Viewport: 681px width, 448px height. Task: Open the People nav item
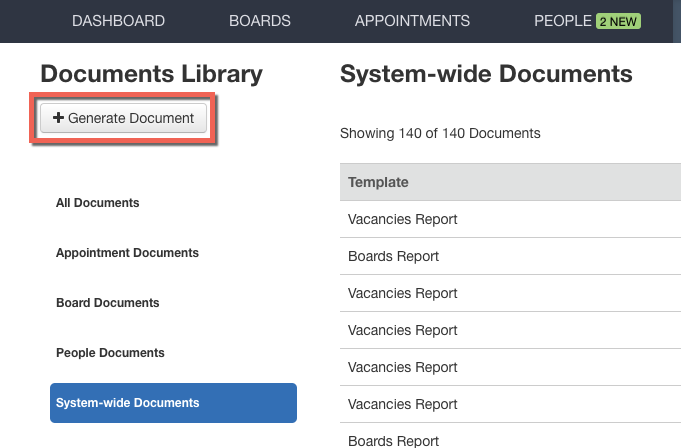562,21
